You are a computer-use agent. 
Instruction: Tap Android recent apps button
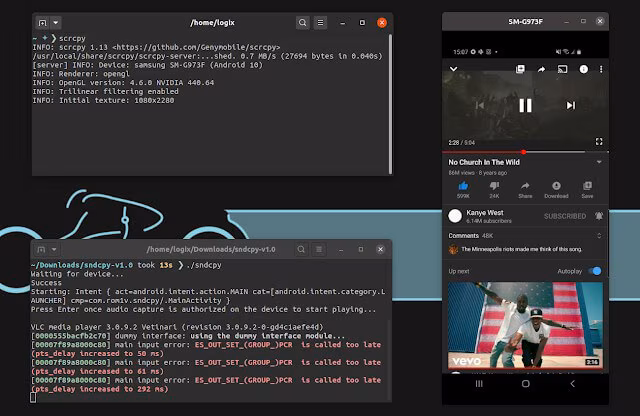click(x=479, y=384)
